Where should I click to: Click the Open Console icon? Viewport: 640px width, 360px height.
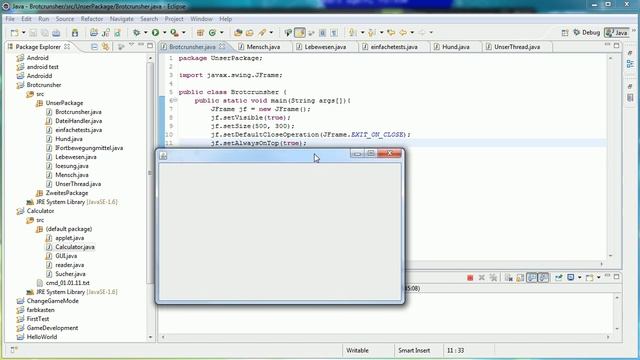click(x=589, y=278)
